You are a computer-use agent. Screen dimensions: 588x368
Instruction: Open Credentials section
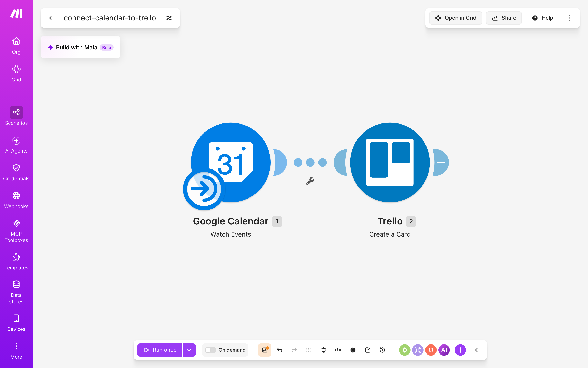pyautogui.click(x=16, y=173)
